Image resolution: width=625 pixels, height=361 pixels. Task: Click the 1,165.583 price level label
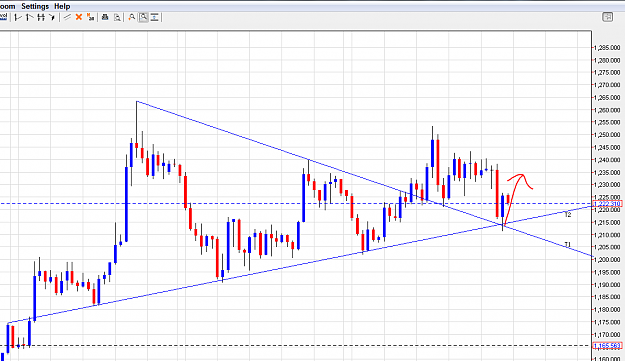click(607, 346)
